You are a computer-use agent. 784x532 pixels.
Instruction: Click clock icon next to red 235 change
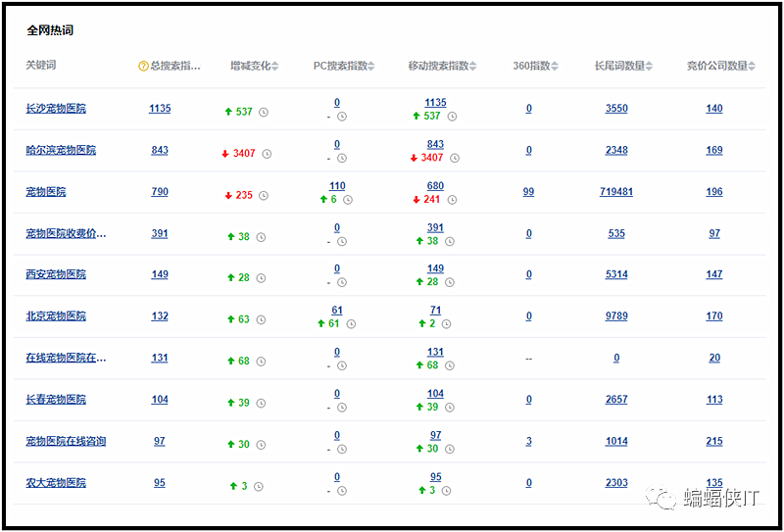click(264, 196)
